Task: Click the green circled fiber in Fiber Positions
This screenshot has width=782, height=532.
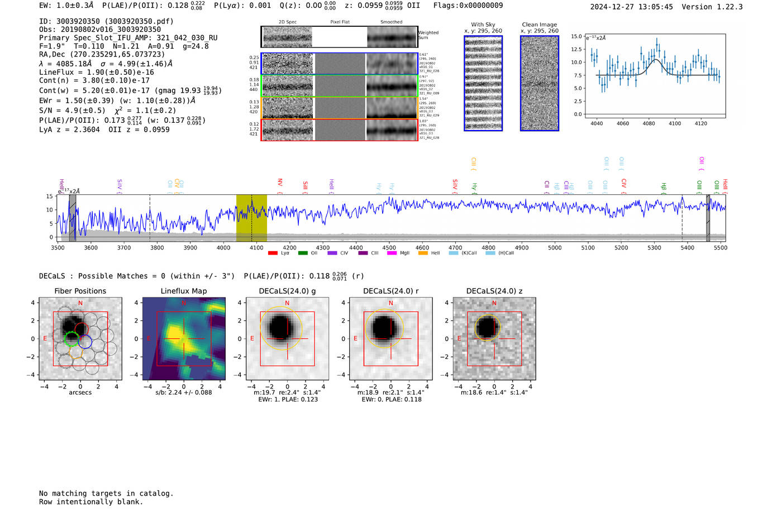Action: pos(71,339)
